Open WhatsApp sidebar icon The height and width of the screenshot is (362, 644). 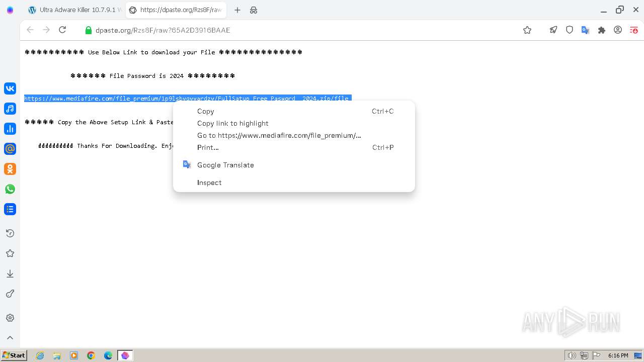click(10, 189)
